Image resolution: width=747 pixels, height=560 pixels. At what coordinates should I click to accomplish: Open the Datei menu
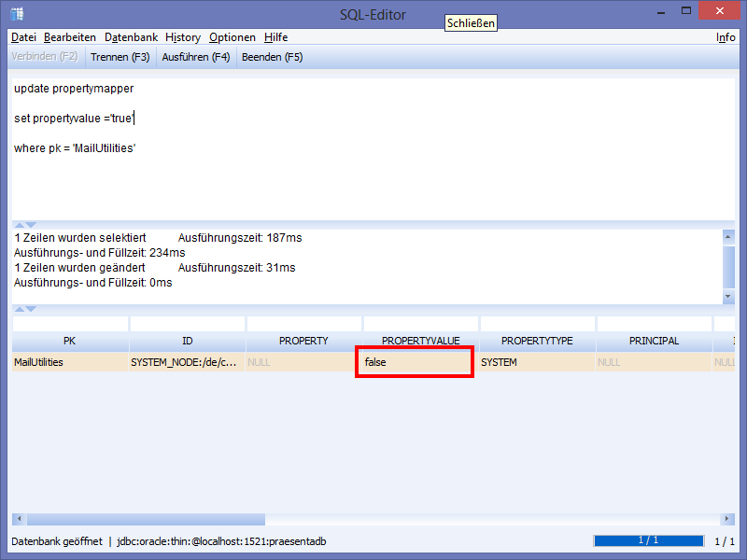(23, 37)
